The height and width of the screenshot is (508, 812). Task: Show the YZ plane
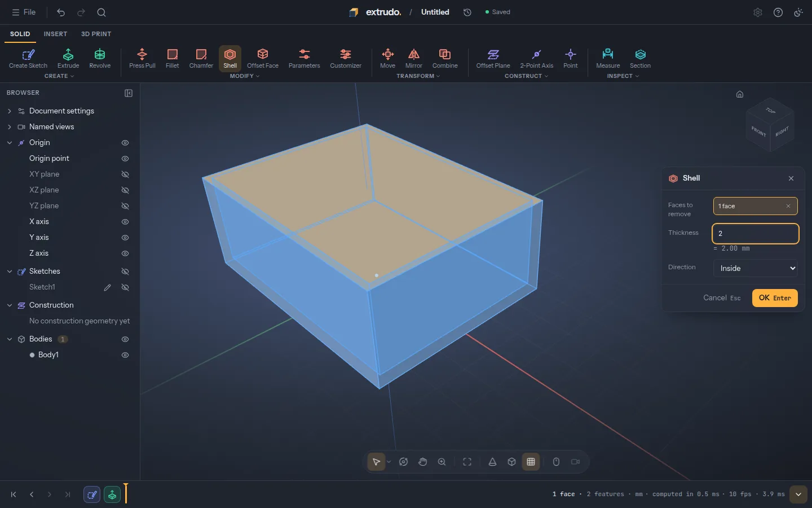click(x=125, y=206)
